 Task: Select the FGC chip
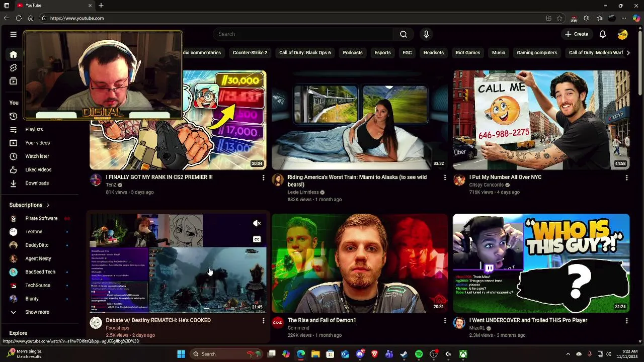pyautogui.click(x=407, y=53)
